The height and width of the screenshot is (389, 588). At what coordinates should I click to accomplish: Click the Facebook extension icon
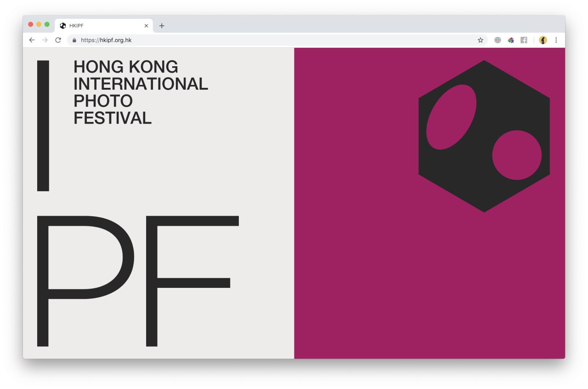[x=524, y=40]
